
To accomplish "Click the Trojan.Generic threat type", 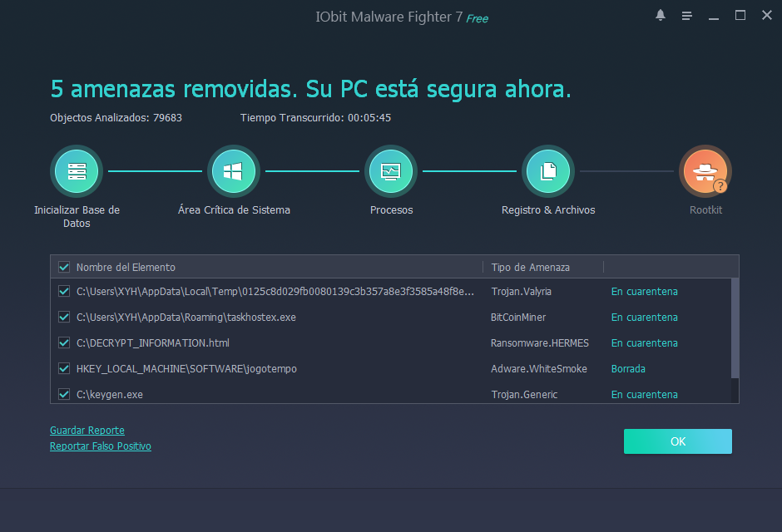I will tap(524, 395).
